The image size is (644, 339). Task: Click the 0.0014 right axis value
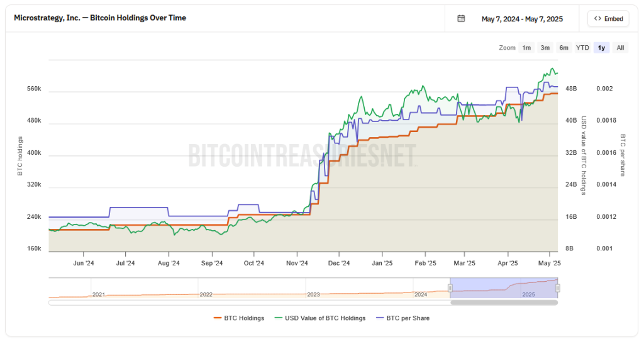(606, 184)
